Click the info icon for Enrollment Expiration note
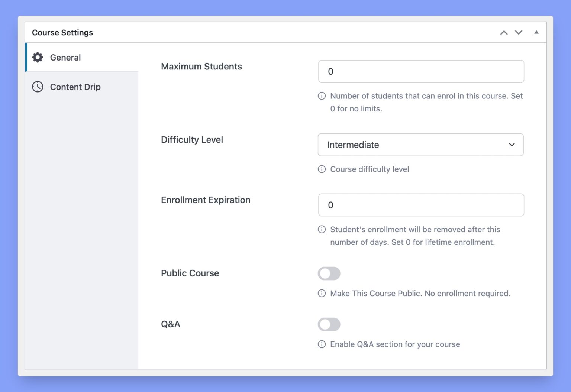571x392 pixels. click(322, 229)
